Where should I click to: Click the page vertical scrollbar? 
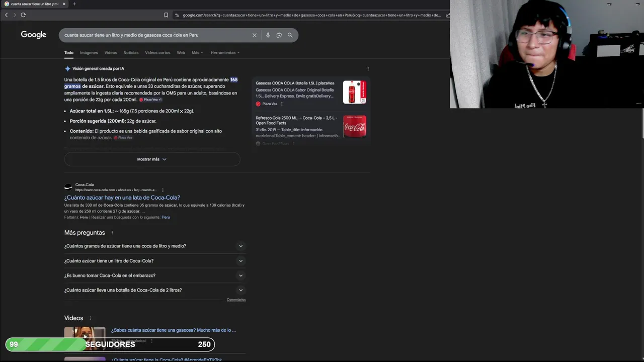coord(642,123)
